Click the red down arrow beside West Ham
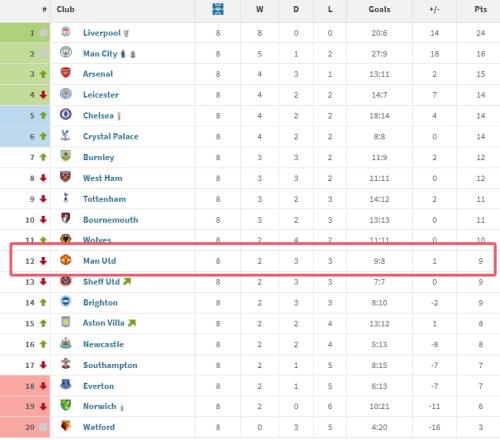The height and width of the screenshot is (440, 500). coord(43,178)
